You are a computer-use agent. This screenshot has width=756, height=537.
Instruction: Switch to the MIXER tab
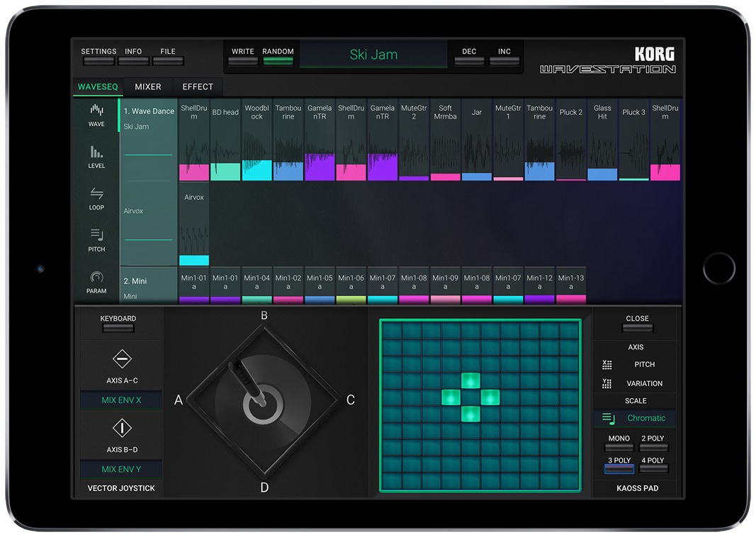[x=148, y=86]
